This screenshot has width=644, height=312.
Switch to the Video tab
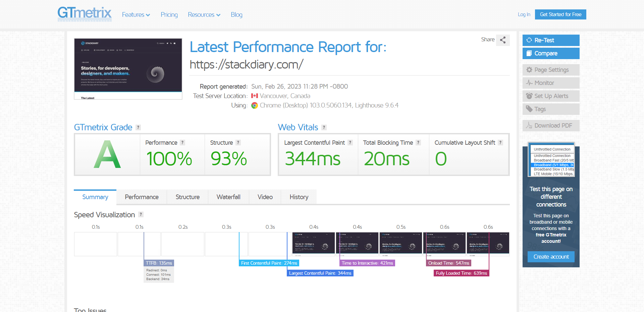coord(265,197)
